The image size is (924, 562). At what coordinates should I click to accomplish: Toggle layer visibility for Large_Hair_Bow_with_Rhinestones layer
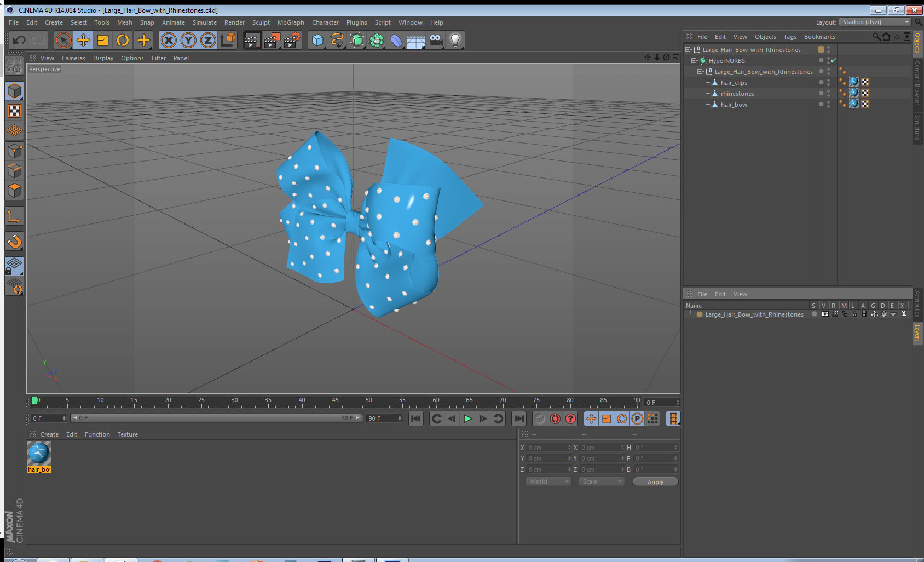pos(824,314)
